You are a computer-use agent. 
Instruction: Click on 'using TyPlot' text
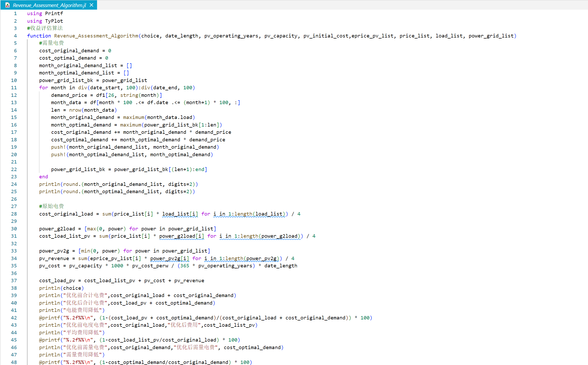pyautogui.click(x=45, y=21)
